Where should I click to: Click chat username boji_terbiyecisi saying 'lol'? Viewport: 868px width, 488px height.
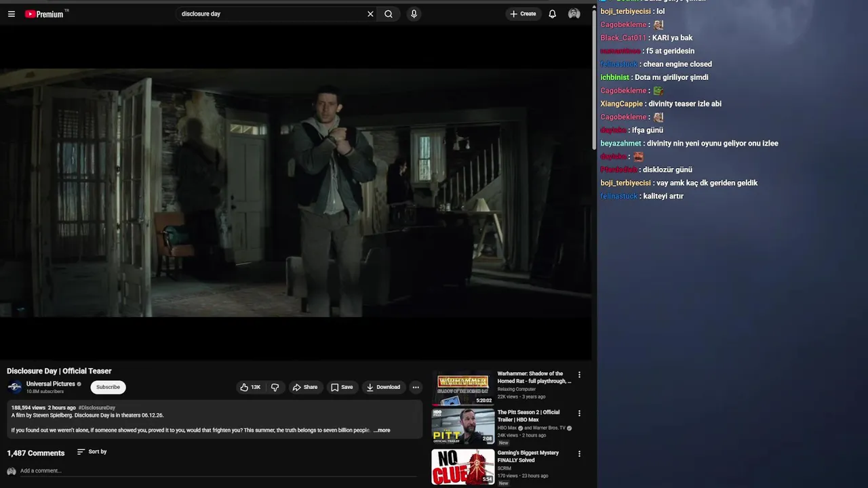pos(625,12)
